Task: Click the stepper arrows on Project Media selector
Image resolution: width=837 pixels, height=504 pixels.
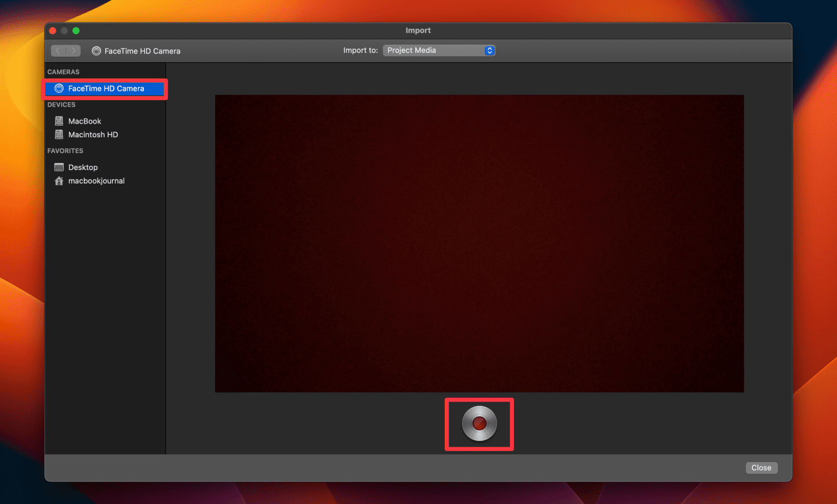Action: point(489,50)
